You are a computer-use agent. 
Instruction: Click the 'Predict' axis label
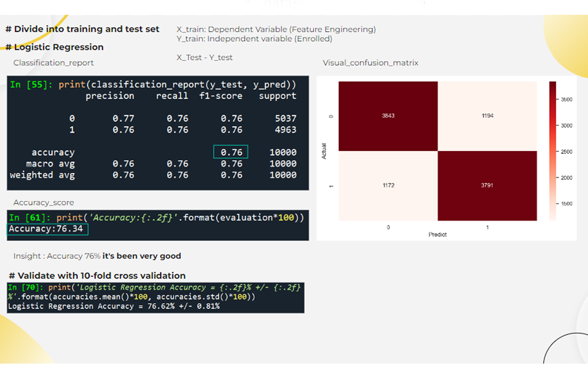(438, 234)
